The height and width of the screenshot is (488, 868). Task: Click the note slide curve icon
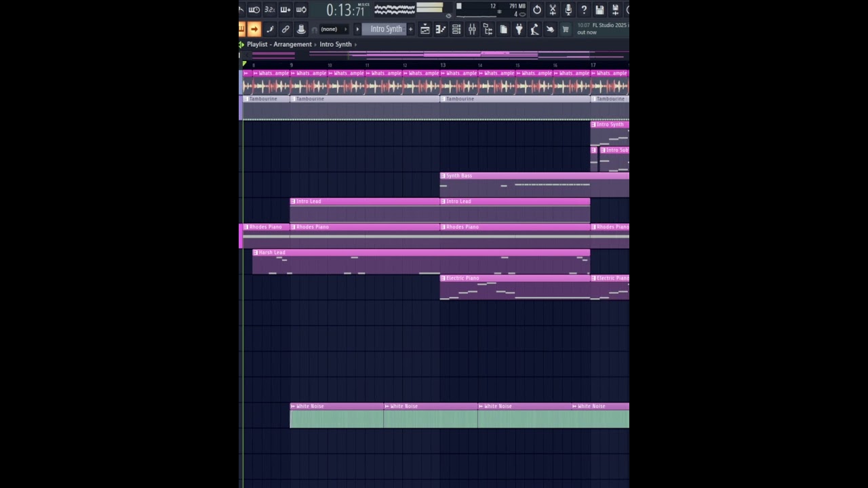[270, 29]
